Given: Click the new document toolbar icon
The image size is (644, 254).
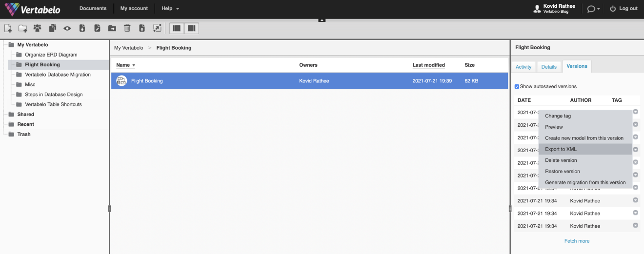Looking at the screenshot, I should point(8,28).
